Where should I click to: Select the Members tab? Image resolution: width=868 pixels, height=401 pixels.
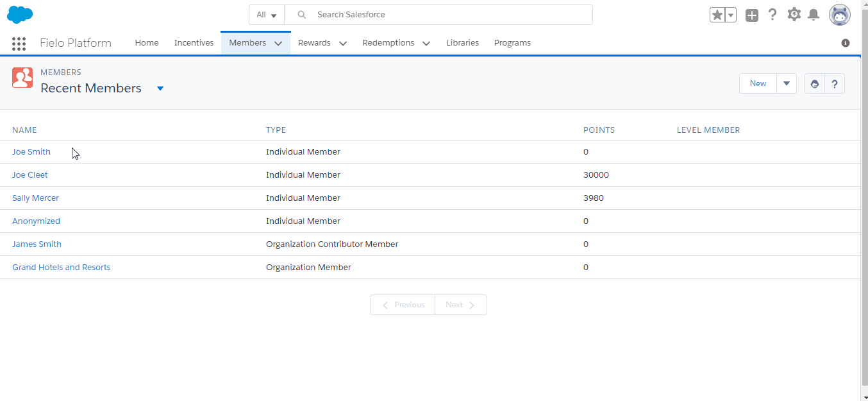tap(247, 43)
